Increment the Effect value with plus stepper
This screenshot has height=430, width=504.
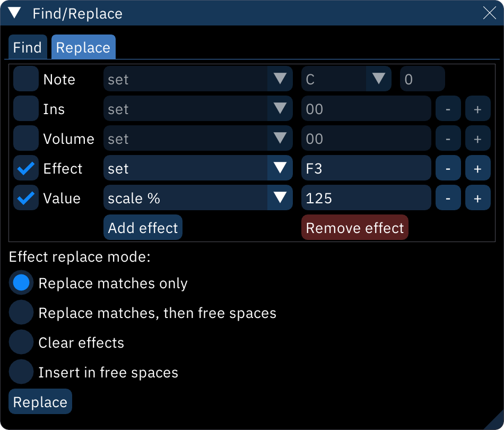(478, 168)
